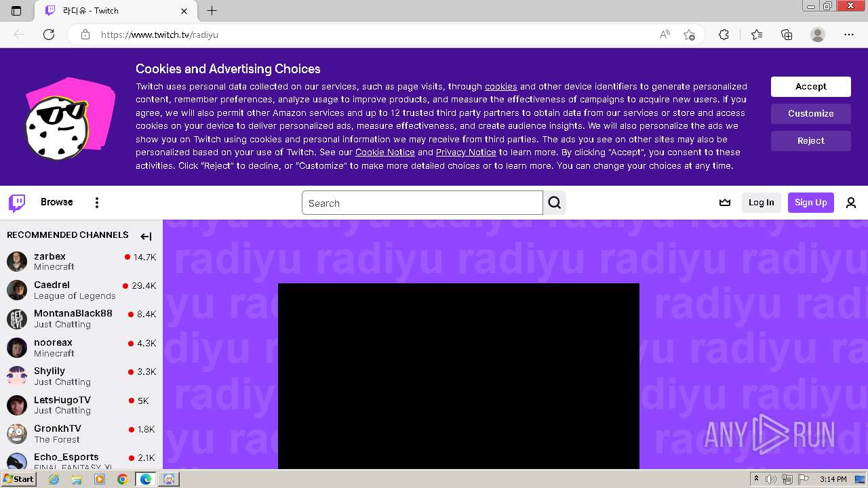This screenshot has height=488, width=868.
Task: Open the Prime loot crown icon
Action: pos(725,203)
